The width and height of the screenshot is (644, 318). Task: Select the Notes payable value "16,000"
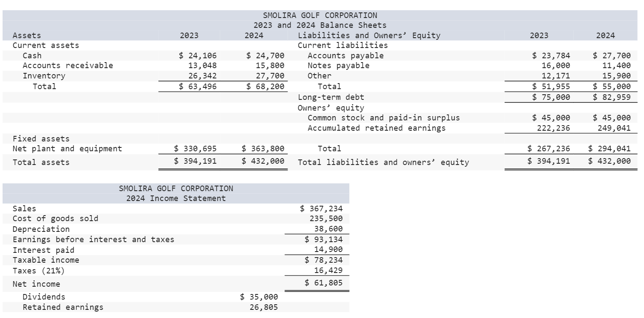pyautogui.click(x=556, y=66)
